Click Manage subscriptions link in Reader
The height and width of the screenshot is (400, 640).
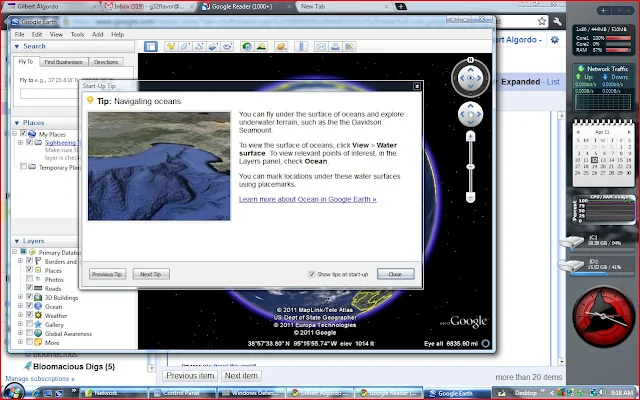(40, 379)
